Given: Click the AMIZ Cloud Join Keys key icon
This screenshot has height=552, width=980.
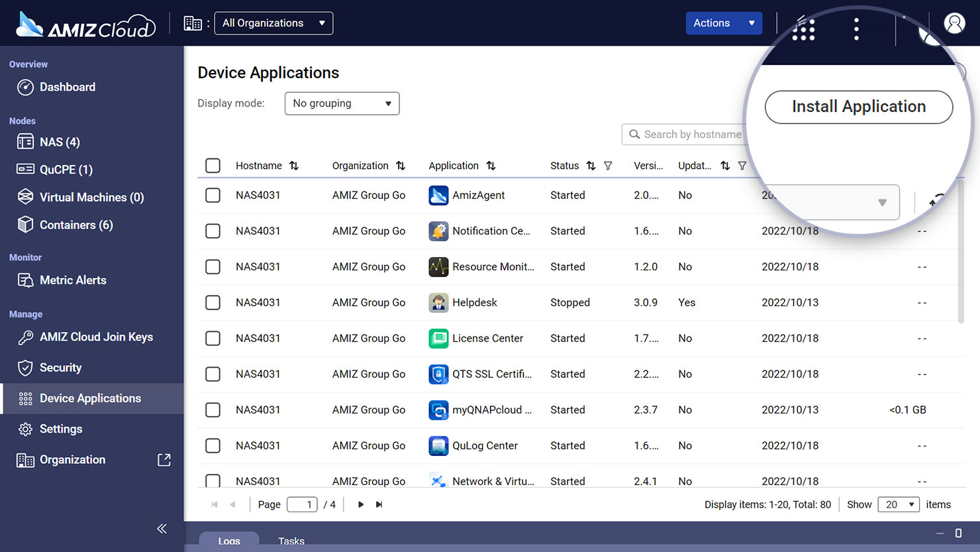Looking at the screenshot, I should point(25,337).
